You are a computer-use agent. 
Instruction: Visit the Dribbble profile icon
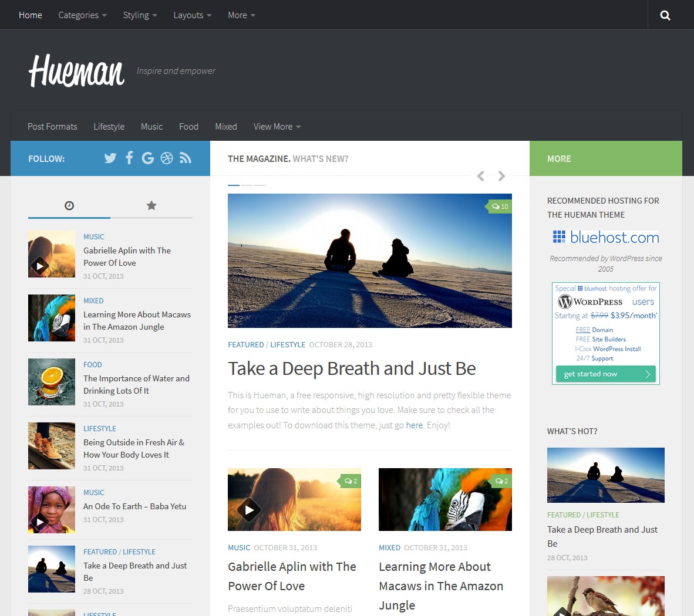(167, 158)
